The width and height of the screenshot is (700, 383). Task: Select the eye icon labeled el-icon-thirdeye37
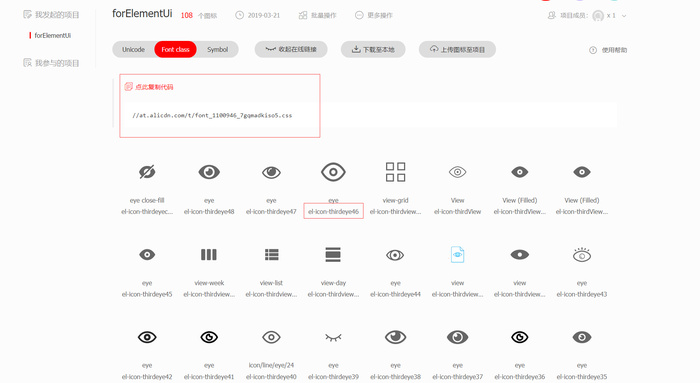(x=457, y=337)
